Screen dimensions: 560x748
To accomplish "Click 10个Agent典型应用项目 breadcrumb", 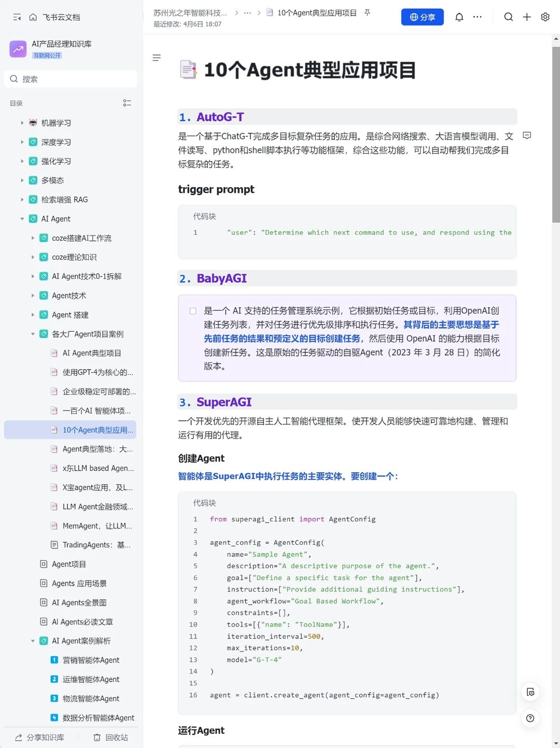I will pyautogui.click(x=317, y=12).
